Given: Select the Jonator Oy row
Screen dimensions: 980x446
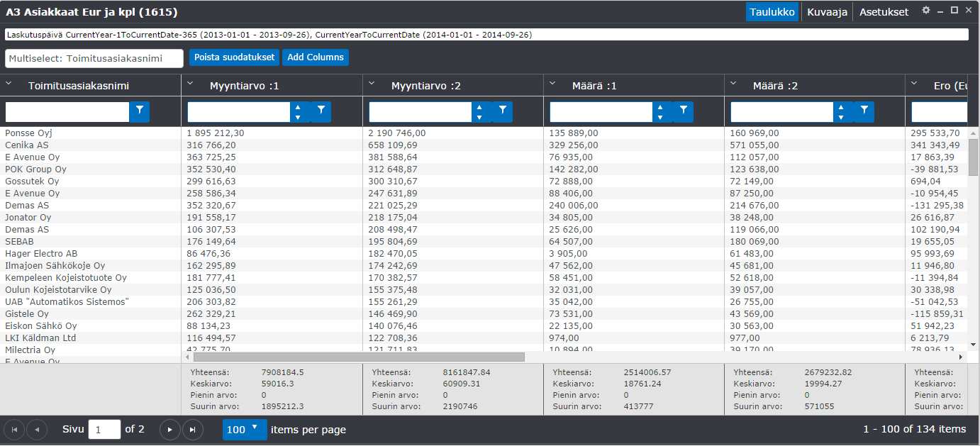Looking at the screenshot, I should [484, 217].
